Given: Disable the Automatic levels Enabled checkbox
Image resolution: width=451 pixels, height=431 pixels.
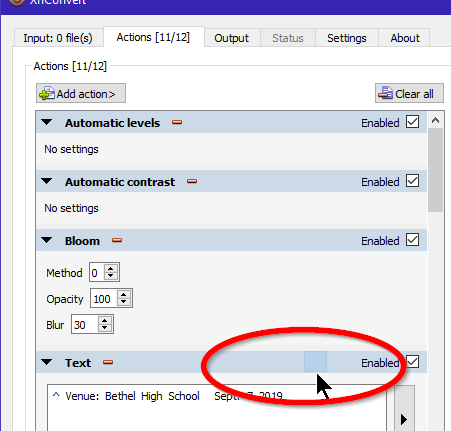Looking at the screenshot, I should 413,122.
